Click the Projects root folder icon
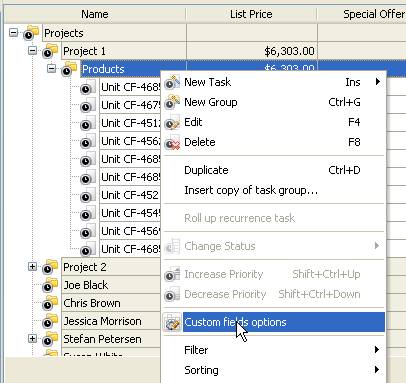 point(31,33)
